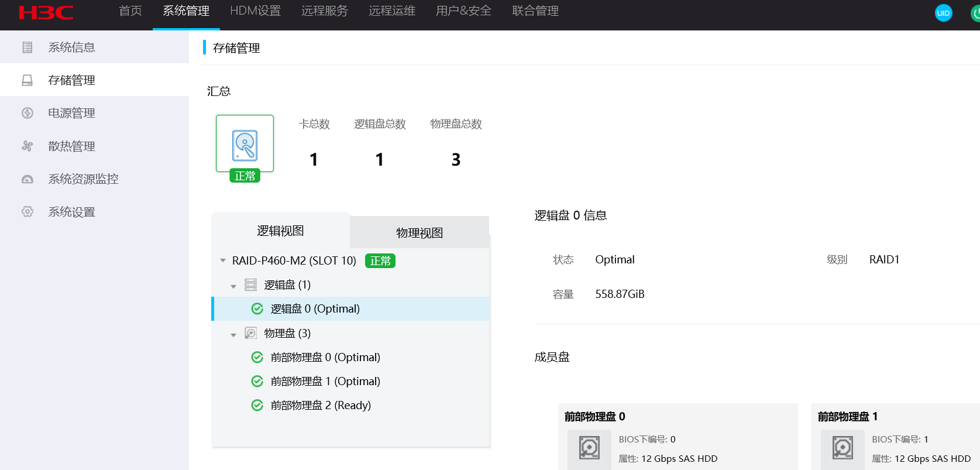
Task: Select 前部物理盘 2 (Ready) in tree
Action: click(x=320, y=405)
